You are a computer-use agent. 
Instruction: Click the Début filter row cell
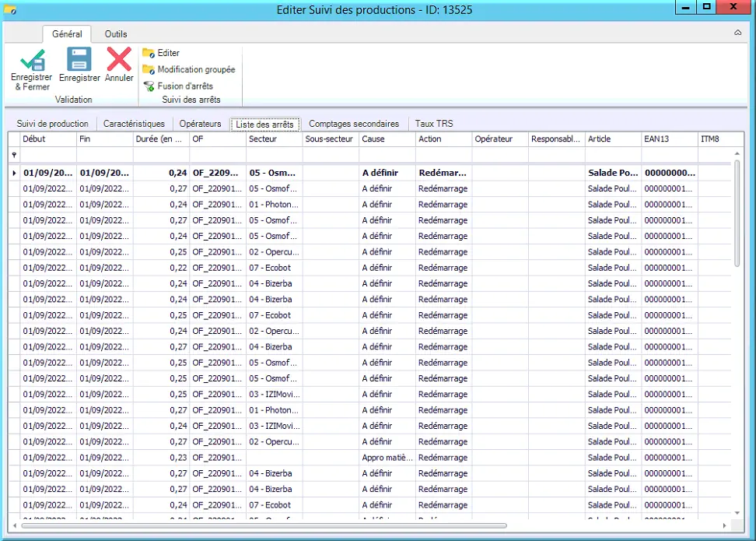48,155
